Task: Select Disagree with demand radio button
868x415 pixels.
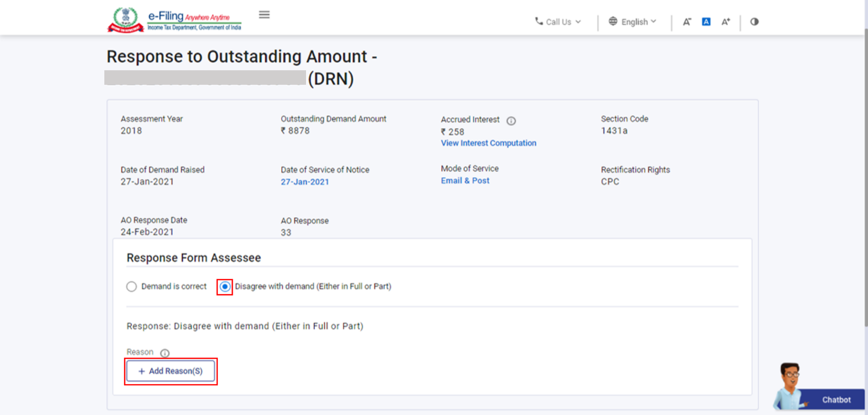Action: [x=225, y=287]
